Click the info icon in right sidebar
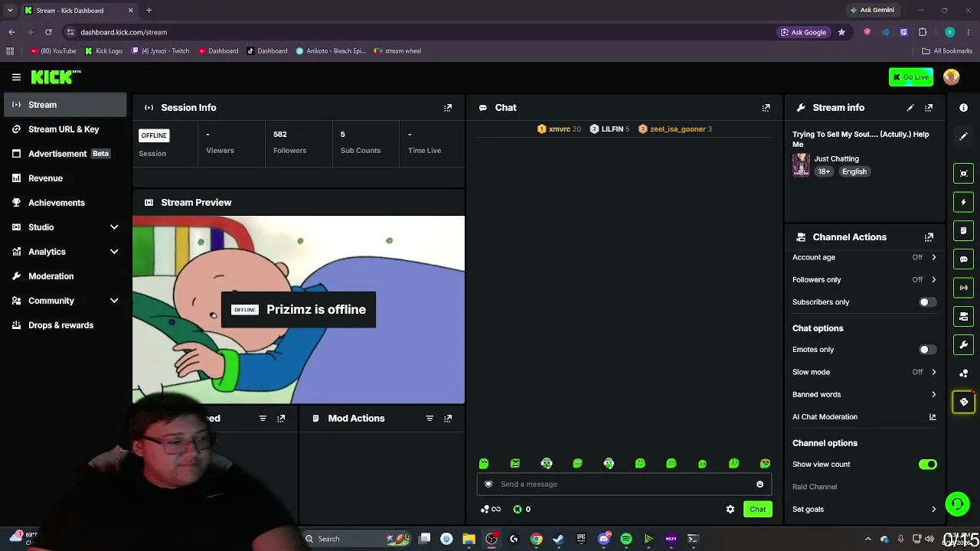This screenshot has height=551, width=980. (963, 108)
